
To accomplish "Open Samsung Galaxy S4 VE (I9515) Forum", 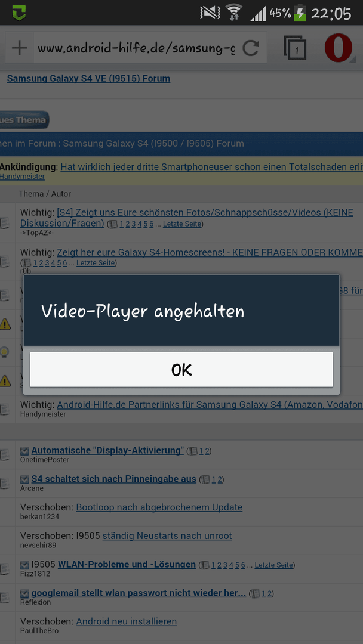I will coord(88,78).
